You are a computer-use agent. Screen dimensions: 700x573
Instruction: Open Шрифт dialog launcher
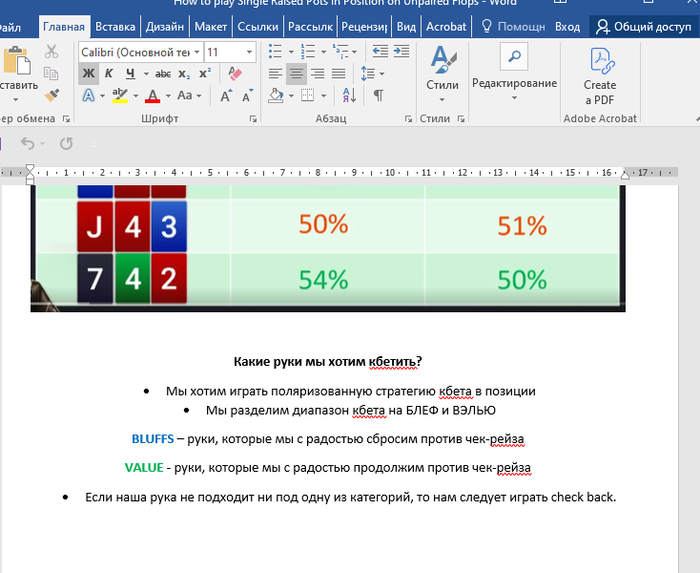coord(253,119)
